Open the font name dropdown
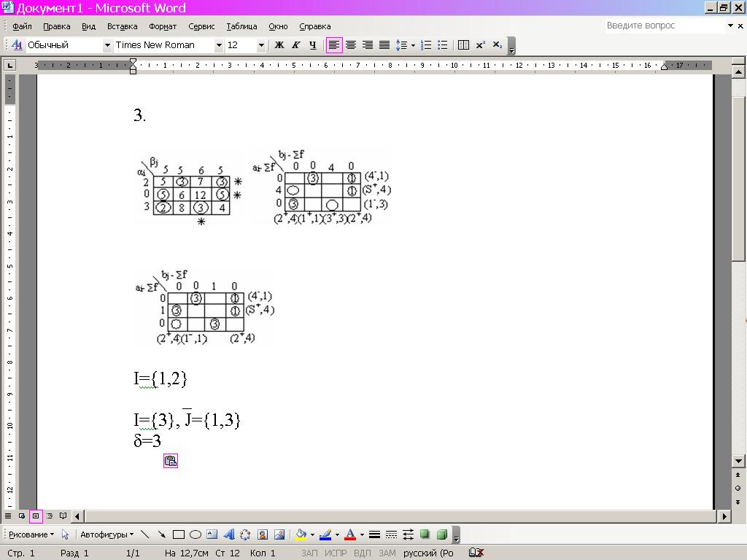This screenshot has width=747, height=560. (x=218, y=45)
